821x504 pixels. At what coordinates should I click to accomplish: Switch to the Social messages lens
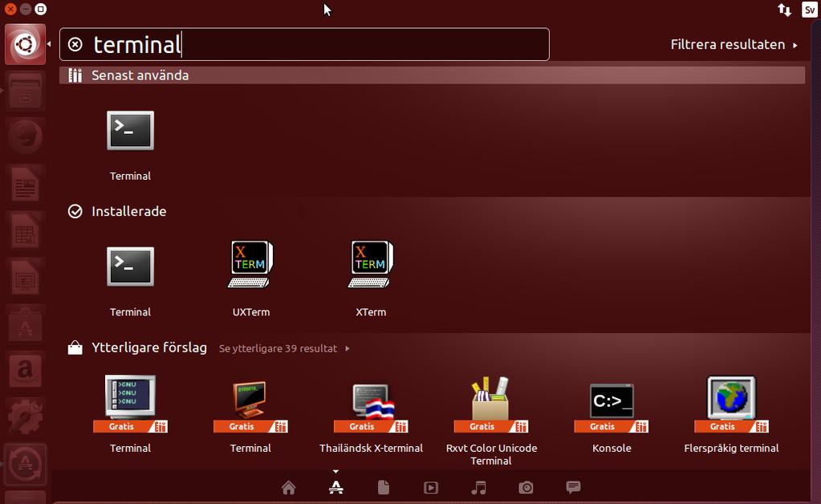573,487
